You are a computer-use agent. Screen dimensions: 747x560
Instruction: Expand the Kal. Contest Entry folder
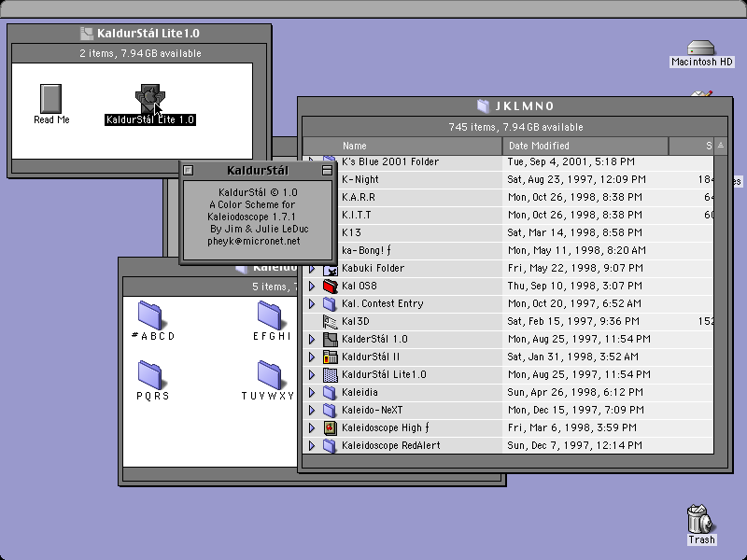pos(312,304)
